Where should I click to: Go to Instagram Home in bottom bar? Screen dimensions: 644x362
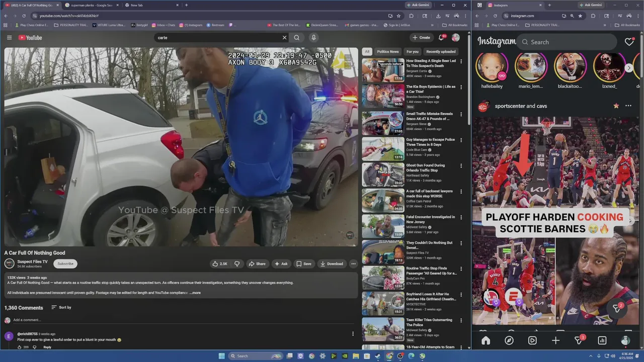[x=486, y=340]
